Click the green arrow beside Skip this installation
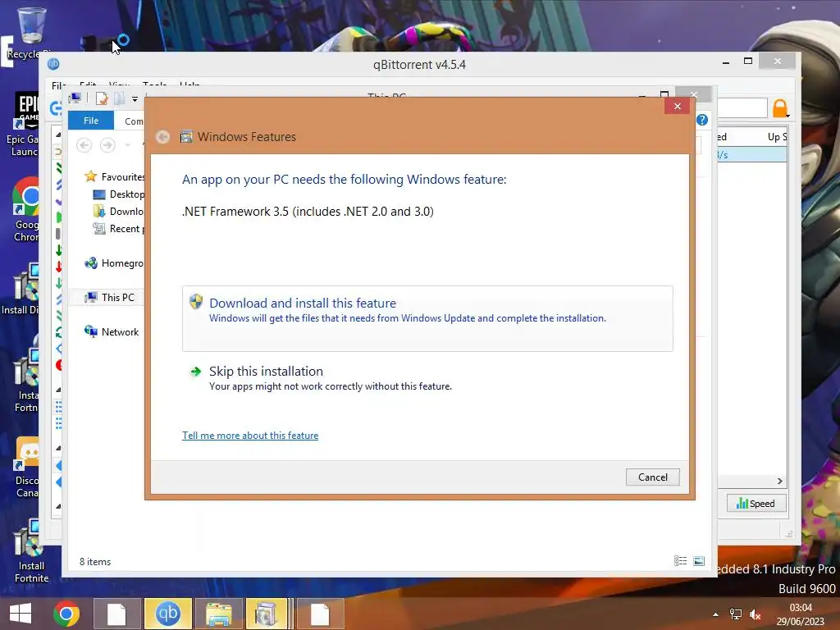The image size is (840, 630). [x=196, y=372]
